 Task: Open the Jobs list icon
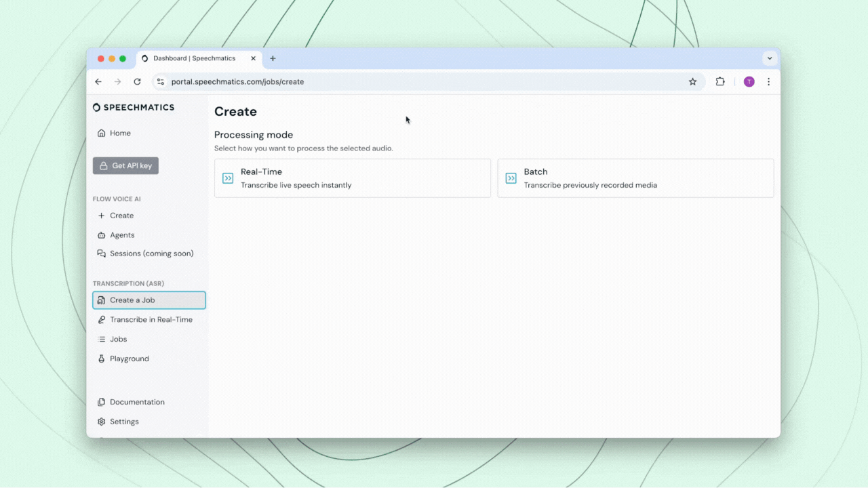(102, 339)
